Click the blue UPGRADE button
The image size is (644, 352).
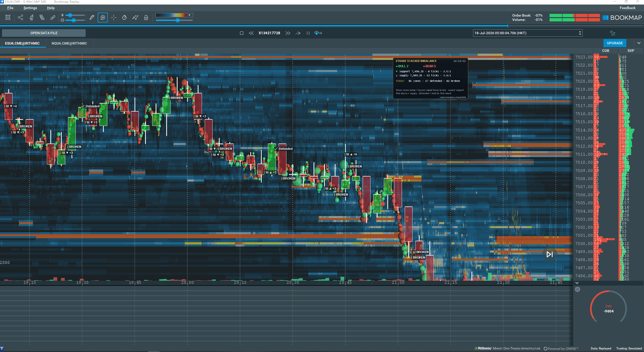615,43
